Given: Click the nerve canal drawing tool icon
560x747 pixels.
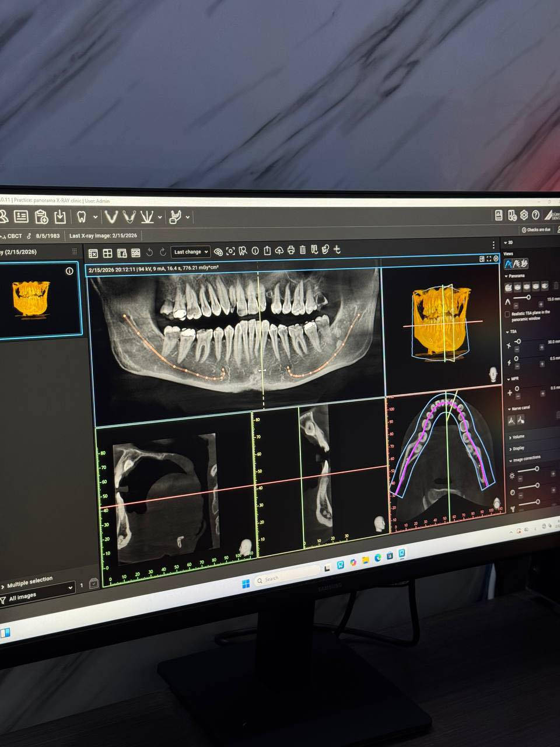Looking at the screenshot, I should [x=512, y=420].
